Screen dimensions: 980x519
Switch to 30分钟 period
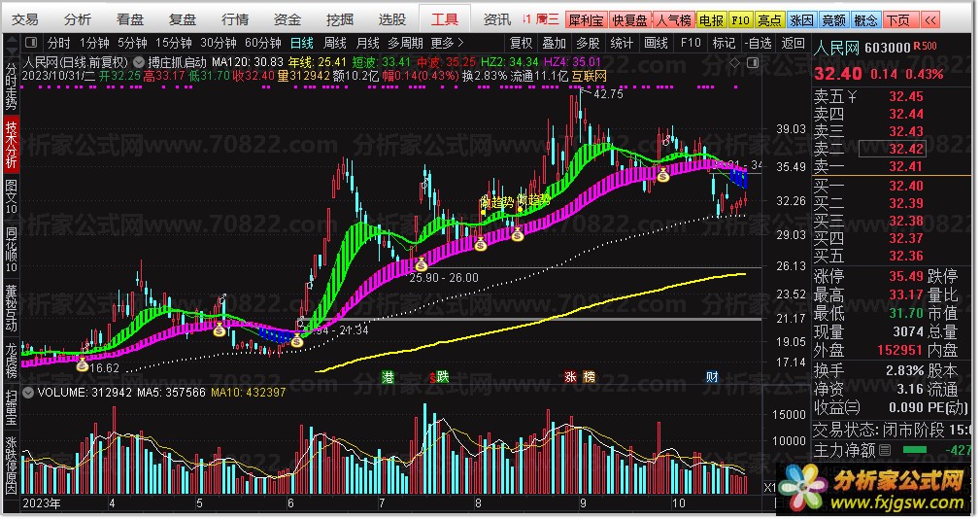[219, 43]
